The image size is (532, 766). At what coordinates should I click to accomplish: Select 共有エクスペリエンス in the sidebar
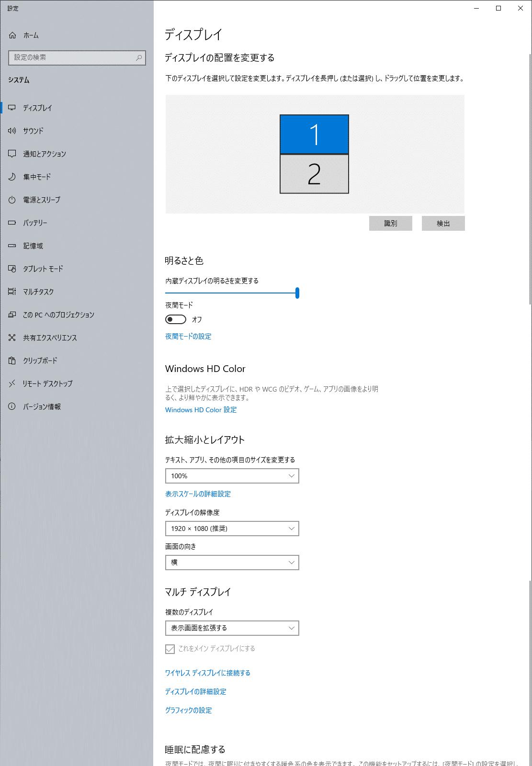tap(50, 338)
